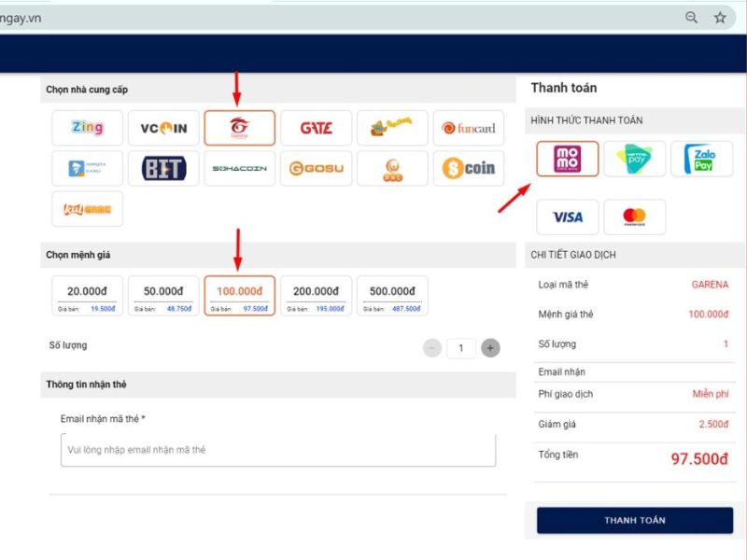Choose the VCoin provider logo
This screenshot has height=560, width=747.
click(163, 128)
